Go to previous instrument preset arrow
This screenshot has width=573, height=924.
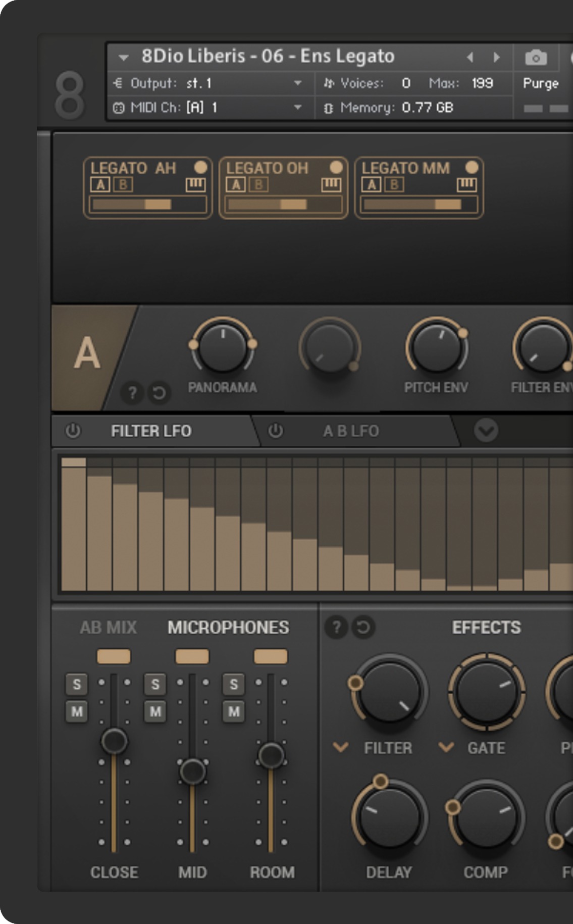tap(470, 58)
